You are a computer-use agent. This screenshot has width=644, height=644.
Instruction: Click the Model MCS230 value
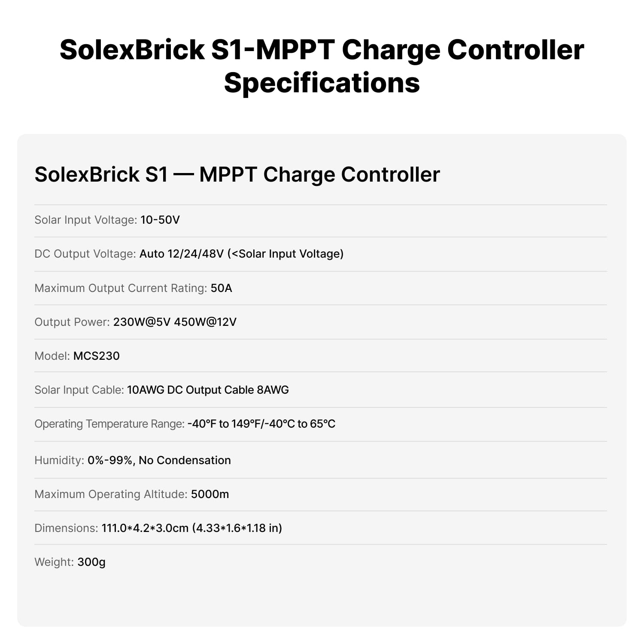[x=97, y=356]
